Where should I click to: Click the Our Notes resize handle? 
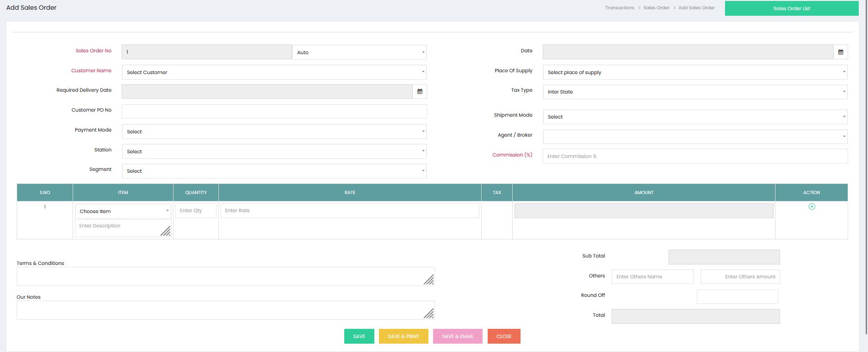[x=429, y=314]
